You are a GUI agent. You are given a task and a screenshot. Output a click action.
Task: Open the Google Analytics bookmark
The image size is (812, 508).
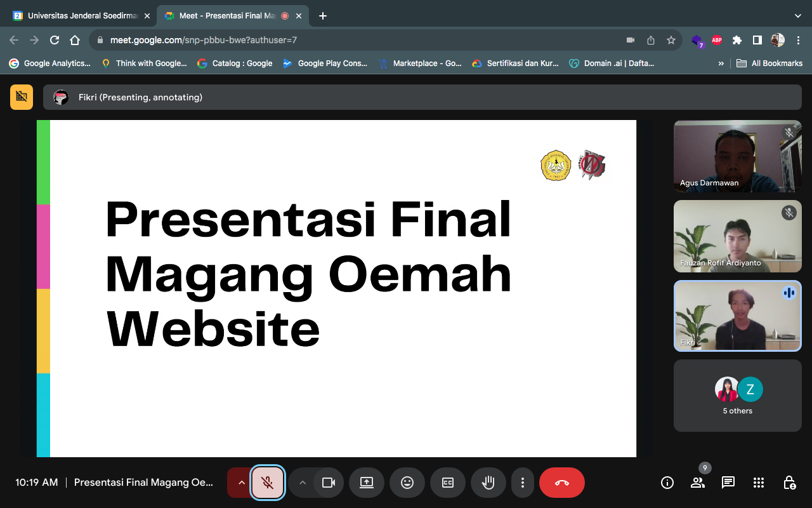50,63
